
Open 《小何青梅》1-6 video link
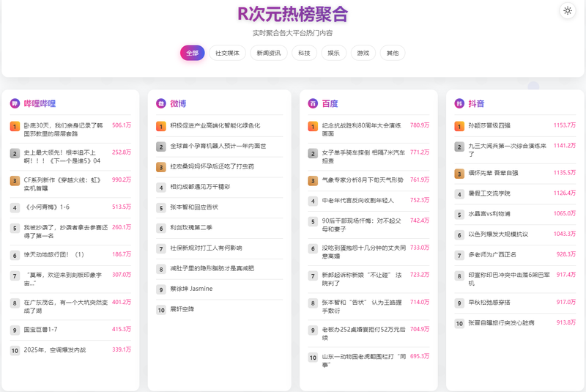pos(48,207)
